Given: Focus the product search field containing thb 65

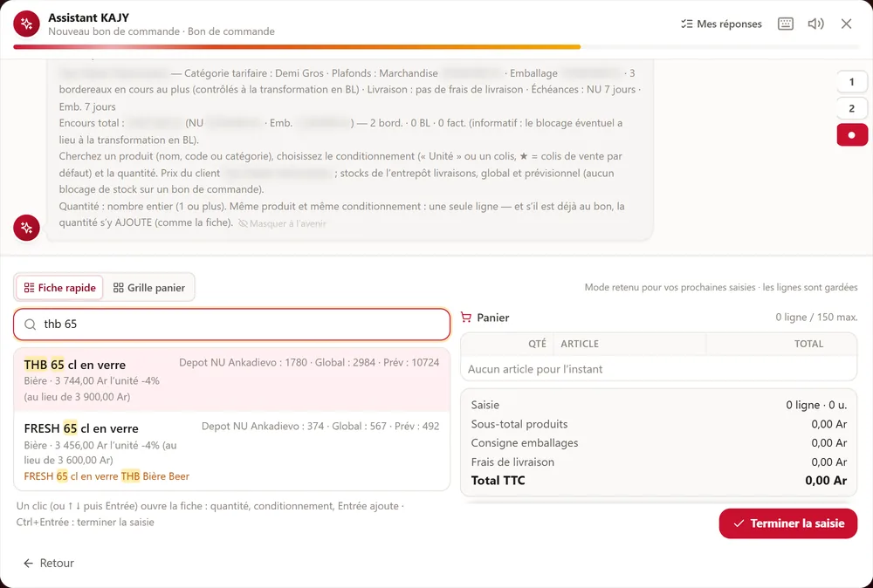Looking at the screenshot, I should [x=231, y=325].
